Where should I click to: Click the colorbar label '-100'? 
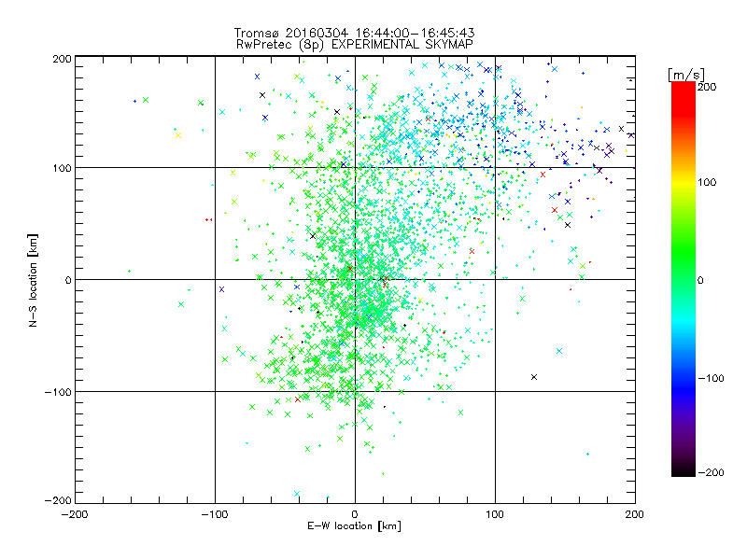[x=711, y=379]
